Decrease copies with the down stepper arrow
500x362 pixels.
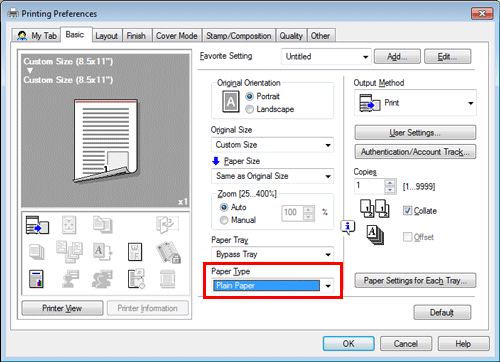[x=390, y=190]
